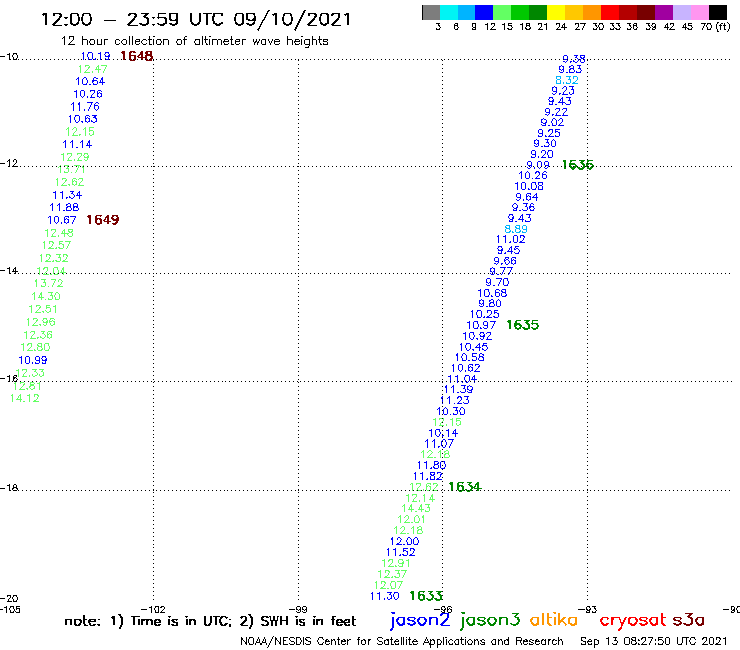
Task: Click the wave height 9.77
Action: point(501,271)
